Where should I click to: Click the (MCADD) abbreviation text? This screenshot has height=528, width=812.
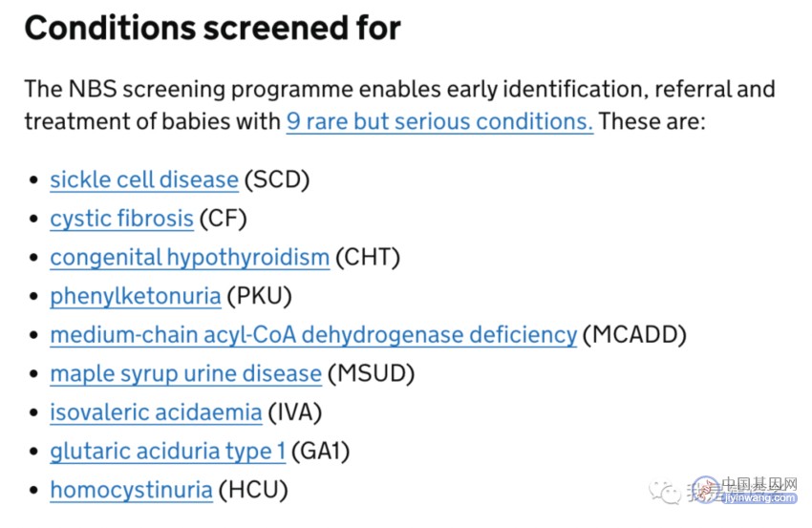pos(634,334)
